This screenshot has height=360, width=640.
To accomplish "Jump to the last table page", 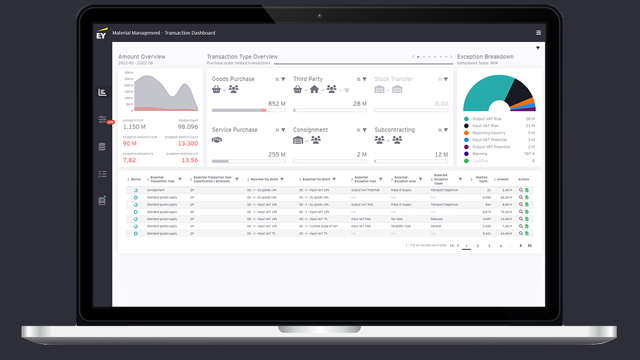I will [x=529, y=246].
